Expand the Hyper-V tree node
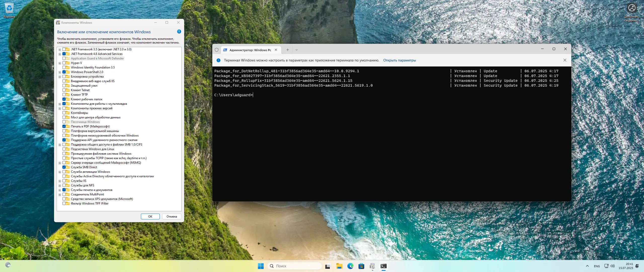Viewport: 644px width, 272px height. tap(60, 63)
